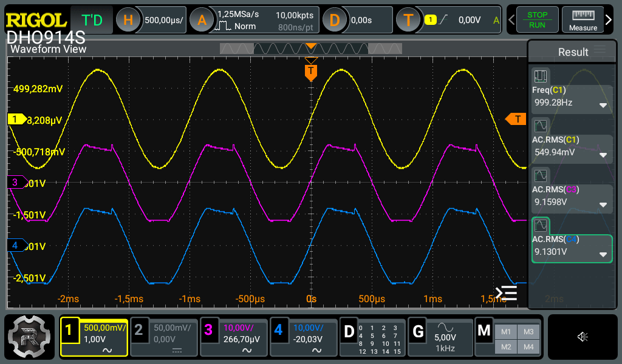Screen dimensions: 622x364
Task: Click the 10,00kpts memory depth value
Action: click(295, 15)
